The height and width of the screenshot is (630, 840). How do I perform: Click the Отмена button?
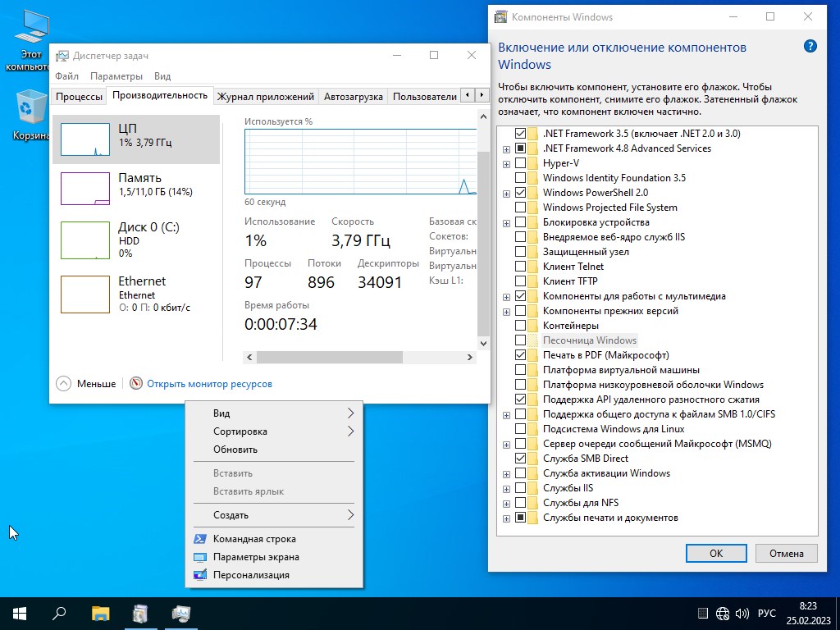coord(786,553)
